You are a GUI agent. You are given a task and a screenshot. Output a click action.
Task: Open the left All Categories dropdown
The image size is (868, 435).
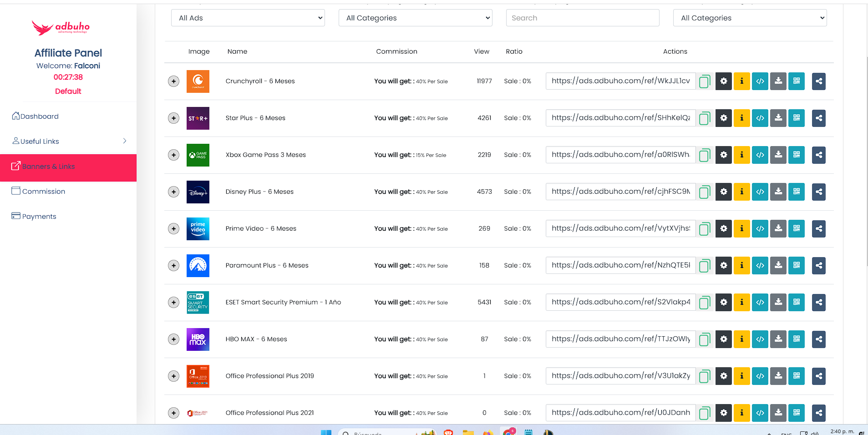point(416,18)
